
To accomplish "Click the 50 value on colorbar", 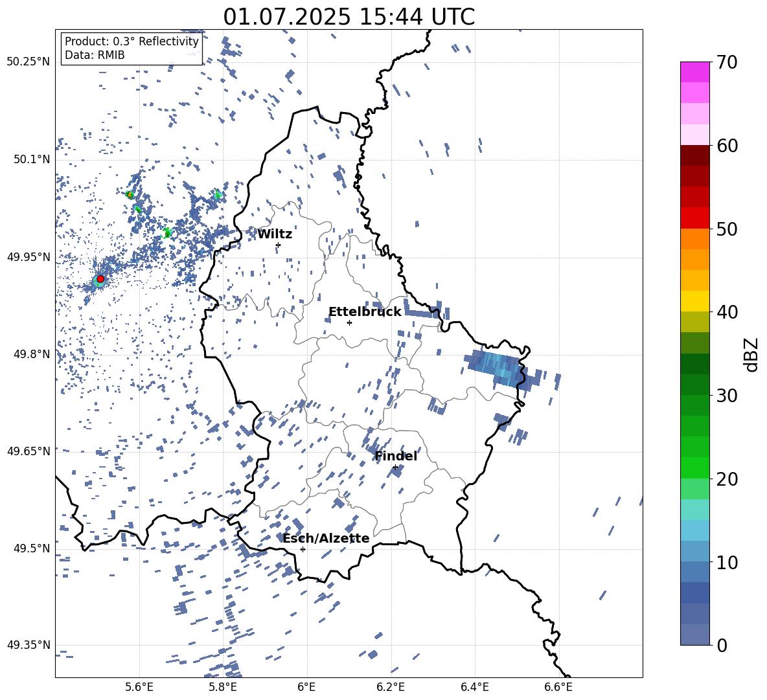I will 727,229.
